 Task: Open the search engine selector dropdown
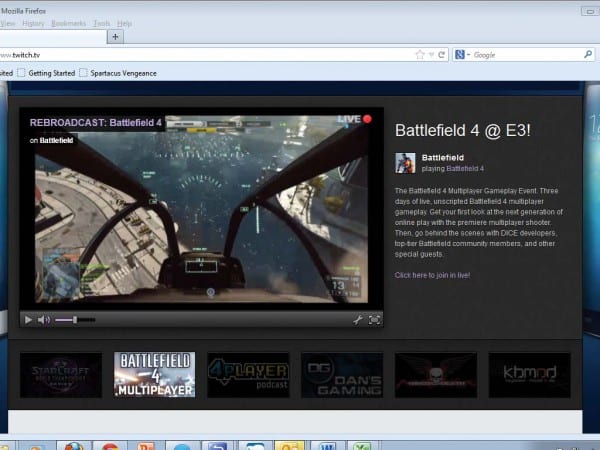coord(462,55)
